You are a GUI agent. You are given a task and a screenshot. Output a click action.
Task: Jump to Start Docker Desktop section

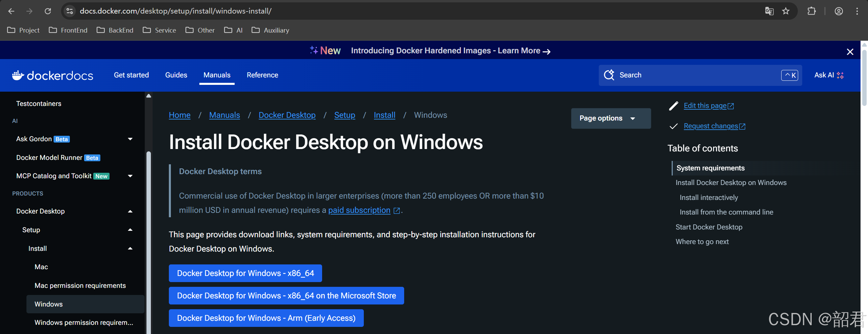[x=709, y=227]
